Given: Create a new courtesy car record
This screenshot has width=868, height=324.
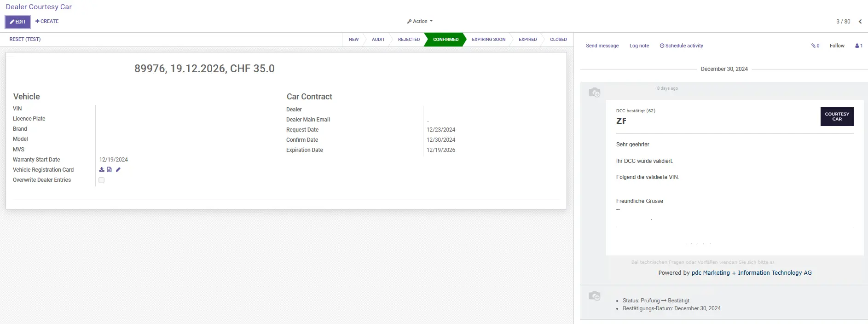Looking at the screenshot, I should [47, 21].
